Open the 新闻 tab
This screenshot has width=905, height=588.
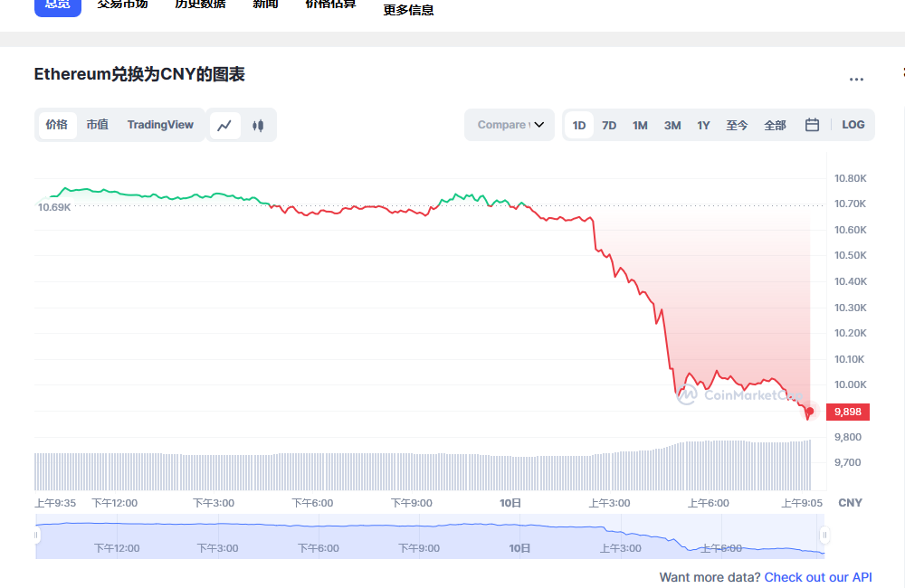265,4
